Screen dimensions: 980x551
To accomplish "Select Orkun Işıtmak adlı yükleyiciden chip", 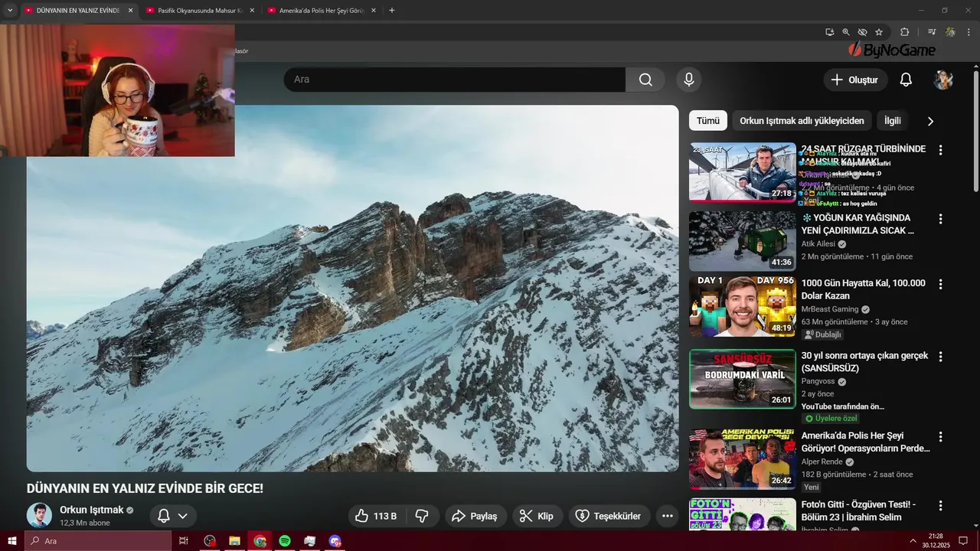I will click(x=802, y=121).
